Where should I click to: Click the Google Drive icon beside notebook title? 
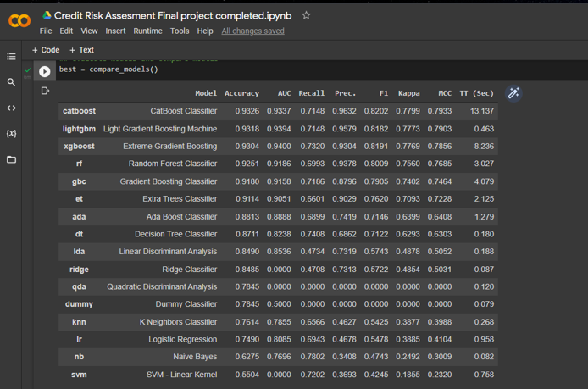(x=47, y=15)
